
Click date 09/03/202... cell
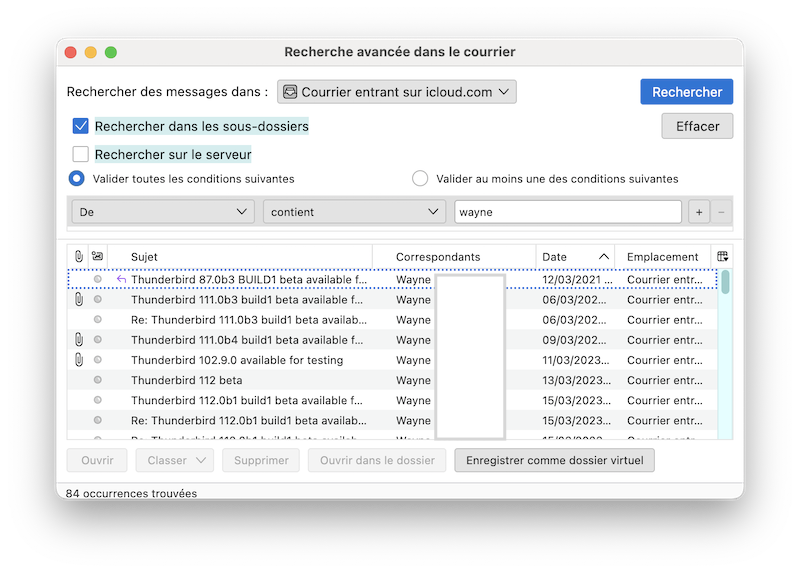574,340
